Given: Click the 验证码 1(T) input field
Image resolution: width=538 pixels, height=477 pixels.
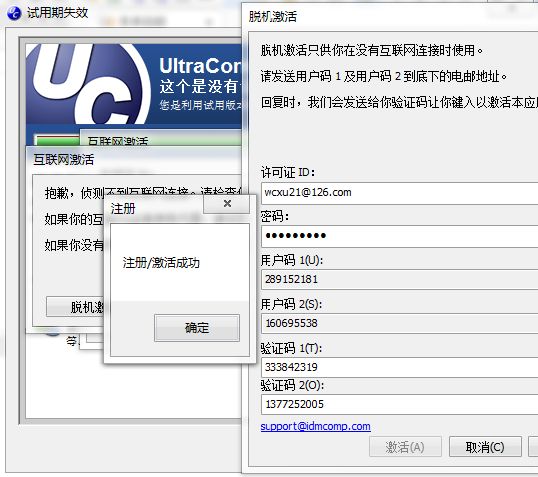Looking at the screenshot, I should [x=399, y=367].
